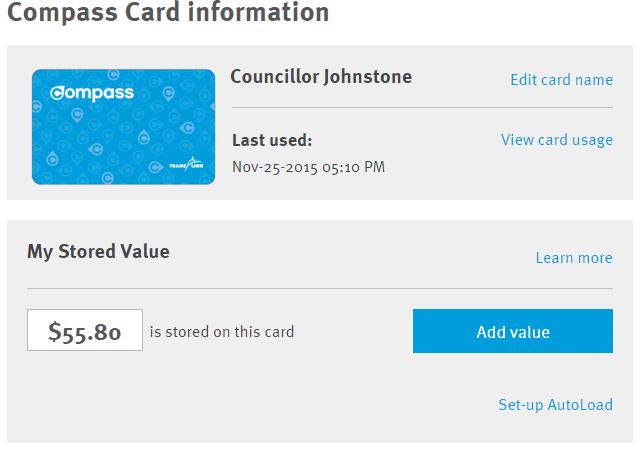Click the Compass card image
Viewport: 641px width, 453px height.
[x=123, y=127]
